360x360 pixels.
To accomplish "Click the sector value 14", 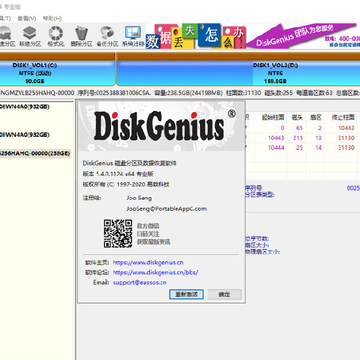I will pyautogui.click(x=319, y=148).
